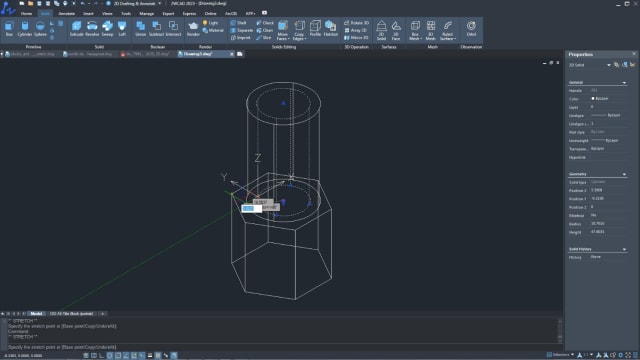Start the Orbit observation tool
This screenshot has height=360, width=640.
(x=471, y=29)
